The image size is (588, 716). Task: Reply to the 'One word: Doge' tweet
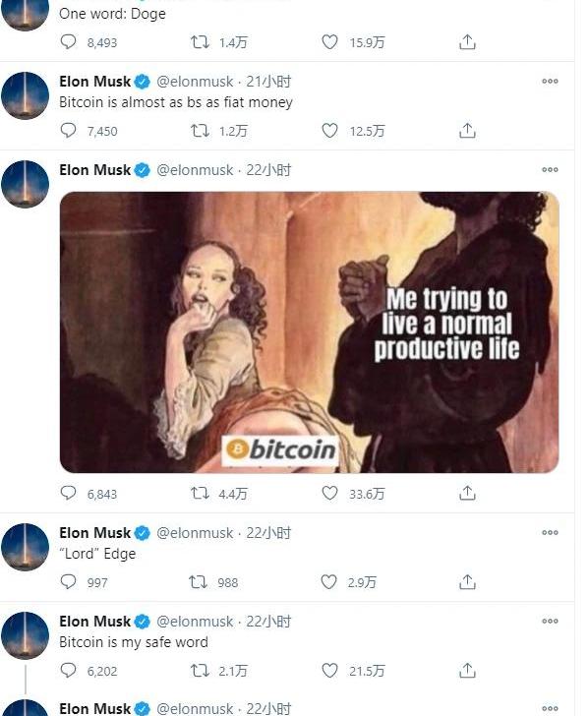point(68,41)
